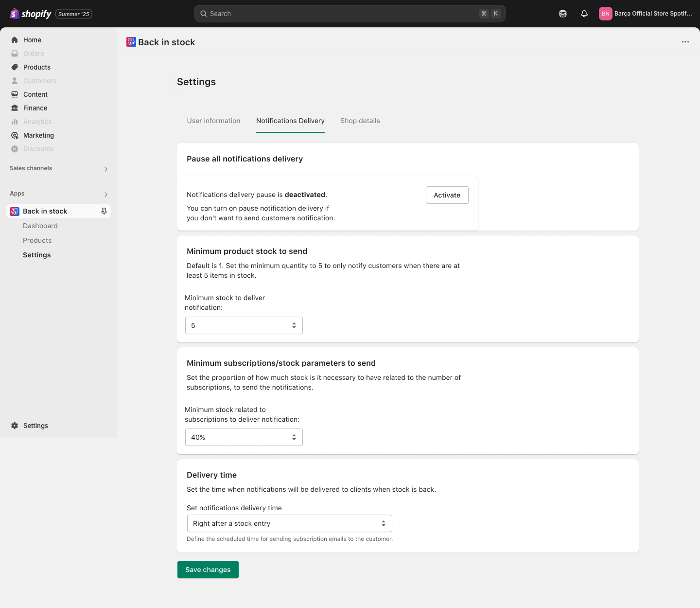Open the 40% subscriptions ratio dropdown
This screenshot has width=700, height=608.
pos(244,437)
